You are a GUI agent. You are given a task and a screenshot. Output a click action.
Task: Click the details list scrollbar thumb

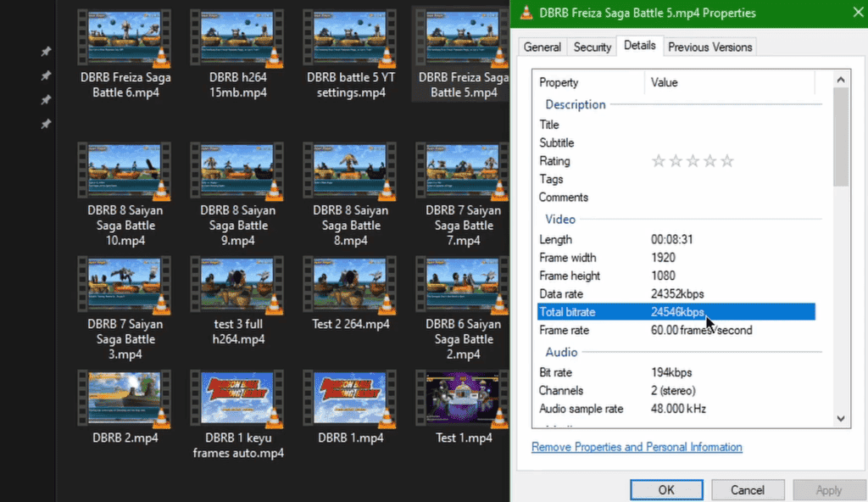(x=841, y=137)
